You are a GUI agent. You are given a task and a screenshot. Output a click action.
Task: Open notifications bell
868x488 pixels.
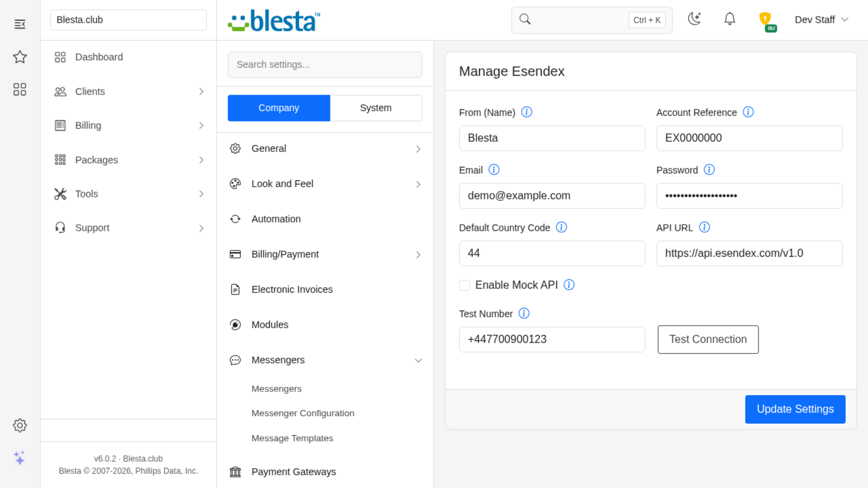click(x=730, y=19)
